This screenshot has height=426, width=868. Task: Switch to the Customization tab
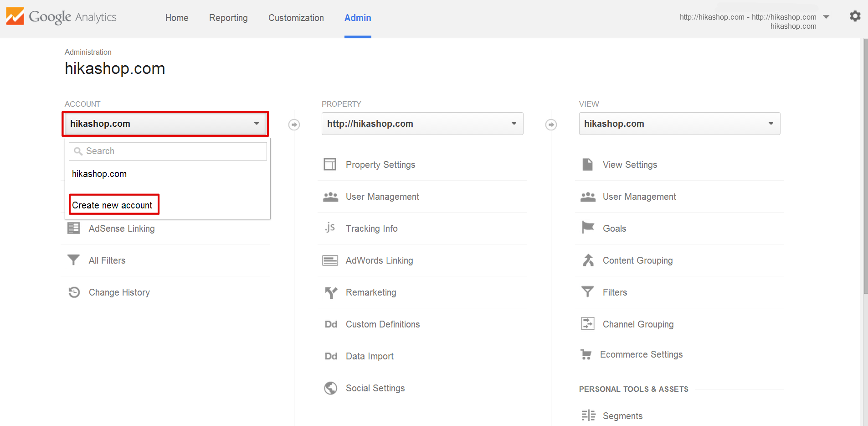[296, 18]
